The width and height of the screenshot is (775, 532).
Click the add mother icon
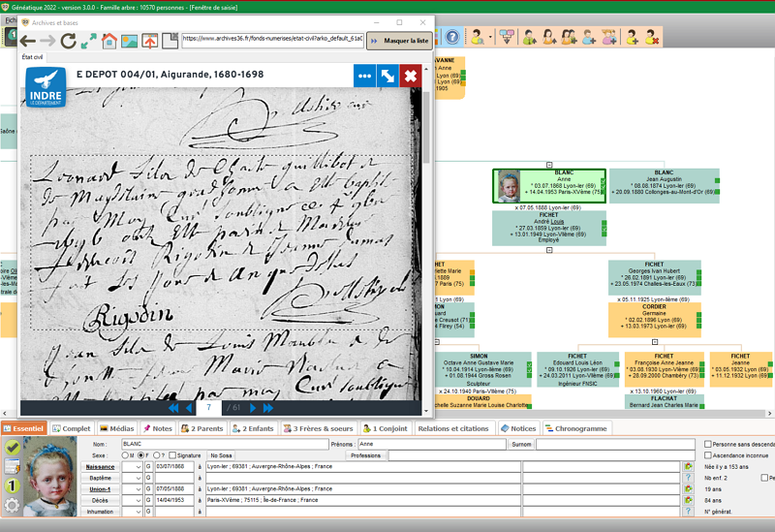pyautogui.click(x=549, y=37)
